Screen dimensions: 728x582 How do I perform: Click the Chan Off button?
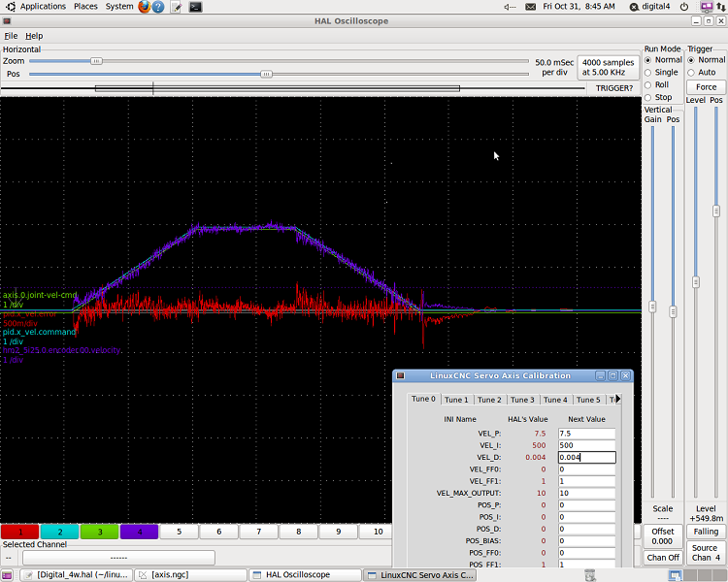click(663, 558)
